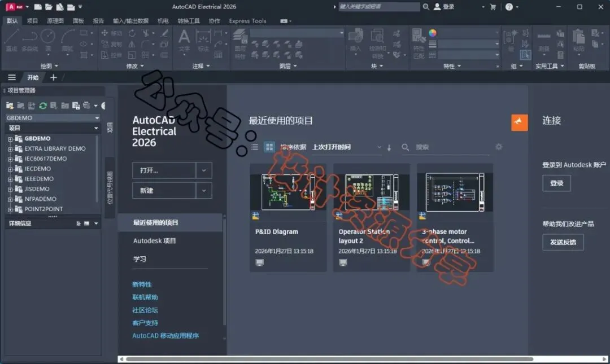The width and height of the screenshot is (610, 364).
Task: Switch recent projects to grid view
Action: (269, 147)
